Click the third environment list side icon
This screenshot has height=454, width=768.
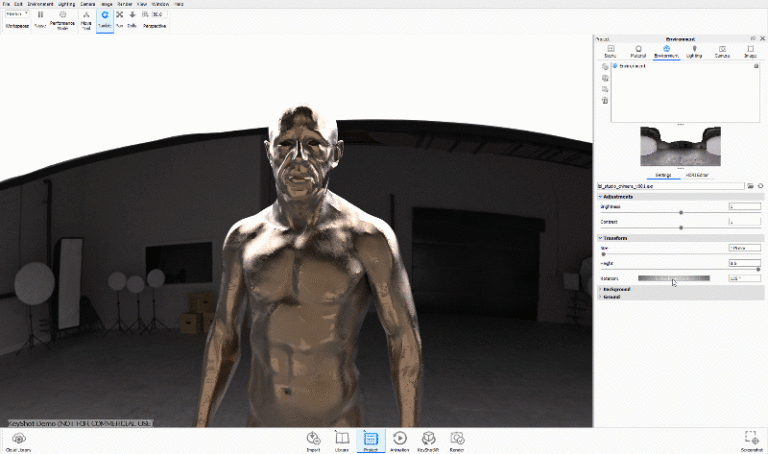coord(605,89)
